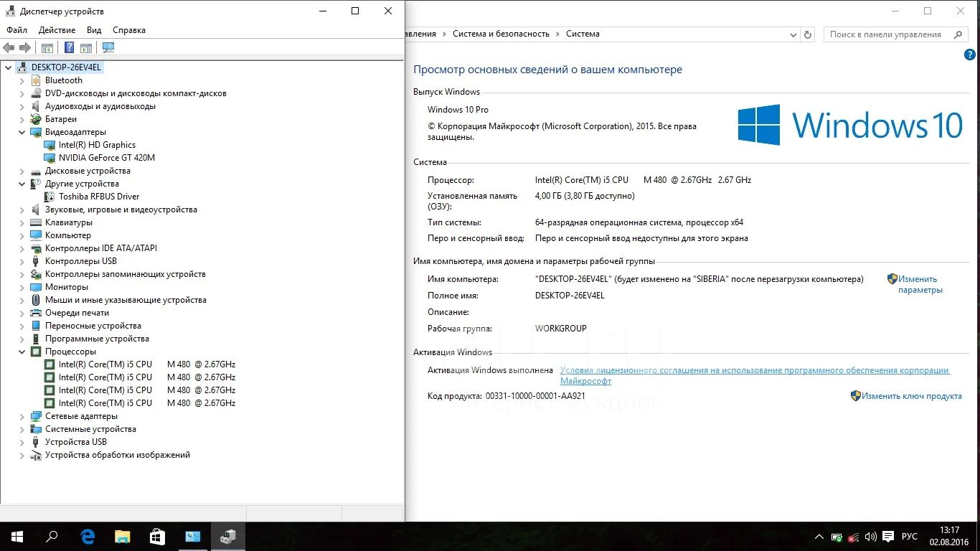Click the forward arrow in Device Manager toolbar
The width and height of the screenshot is (980, 551).
point(25,48)
